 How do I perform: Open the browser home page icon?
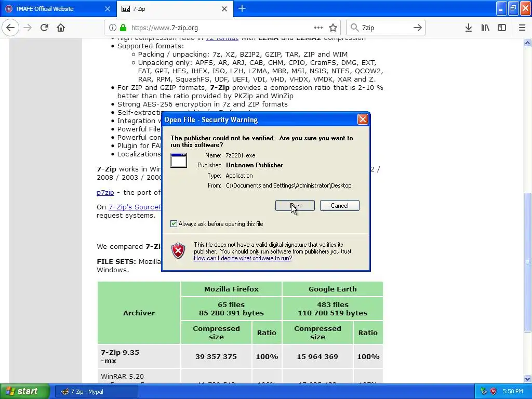click(61, 28)
